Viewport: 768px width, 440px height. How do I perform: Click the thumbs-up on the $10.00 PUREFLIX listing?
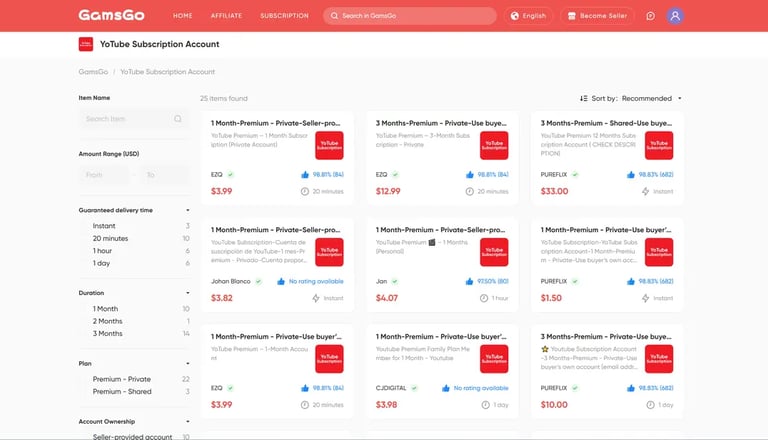[x=631, y=388]
